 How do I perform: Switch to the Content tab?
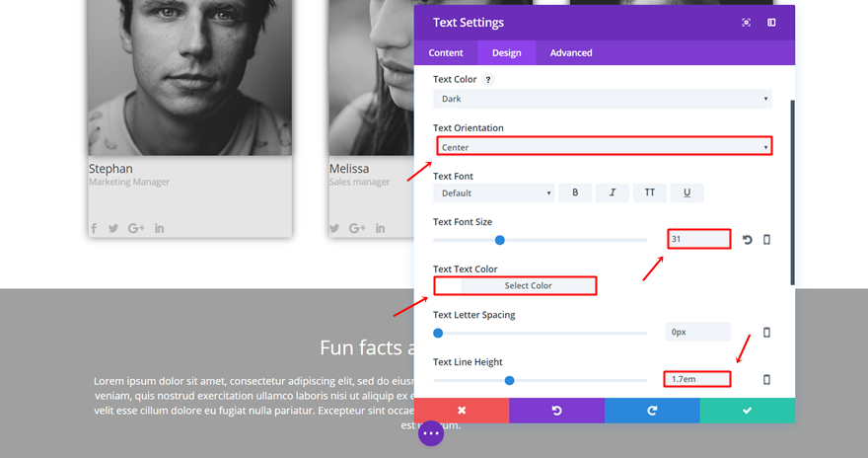point(446,53)
